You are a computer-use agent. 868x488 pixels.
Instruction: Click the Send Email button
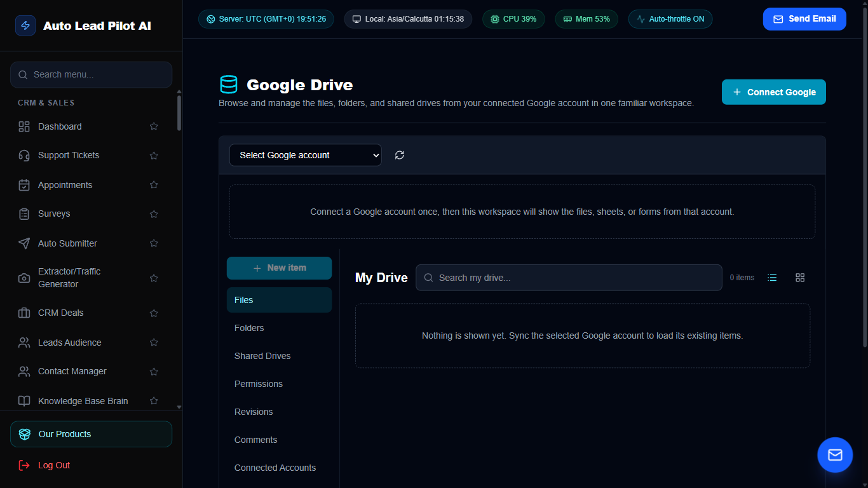[x=804, y=19]
